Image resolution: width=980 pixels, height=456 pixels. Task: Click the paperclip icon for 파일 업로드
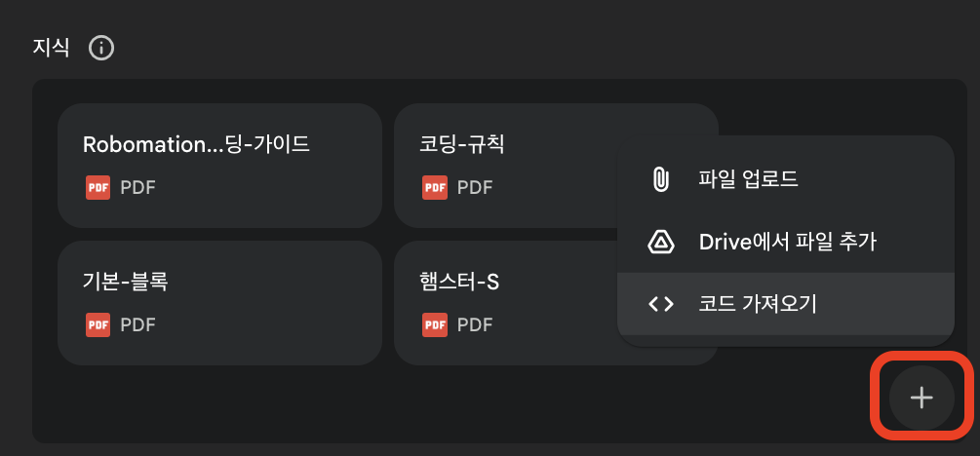661,179
